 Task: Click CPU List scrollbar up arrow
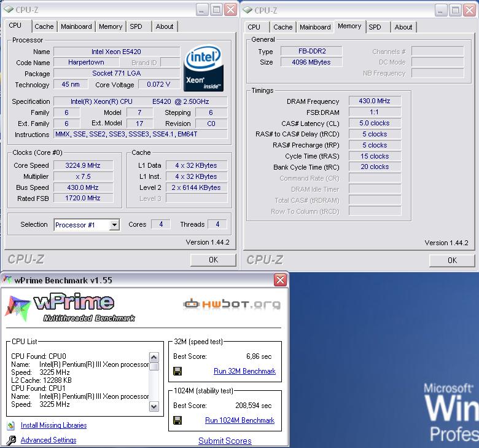pyautogui.click(x=154, y=357)
